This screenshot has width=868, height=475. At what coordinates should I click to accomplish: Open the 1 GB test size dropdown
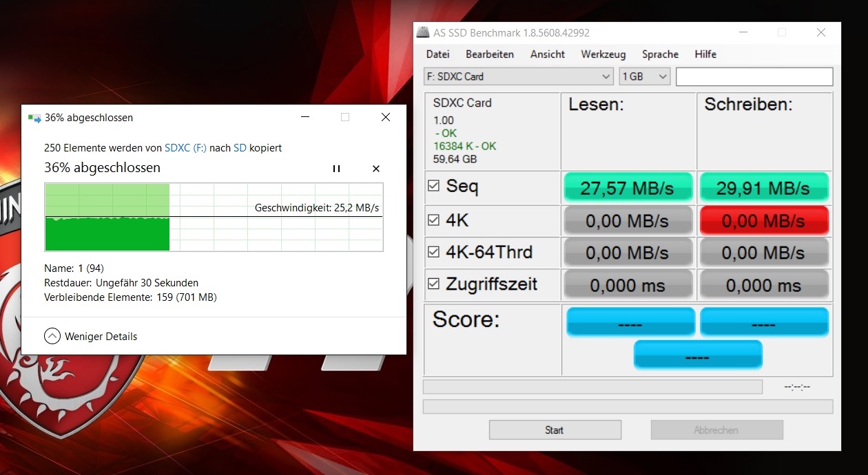pos(644,76)
